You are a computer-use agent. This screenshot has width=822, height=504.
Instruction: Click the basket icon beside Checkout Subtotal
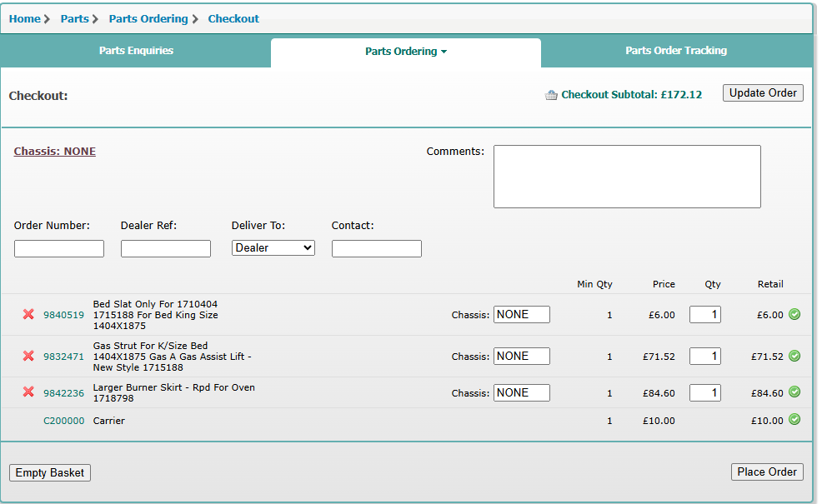(x=551, y=95)
